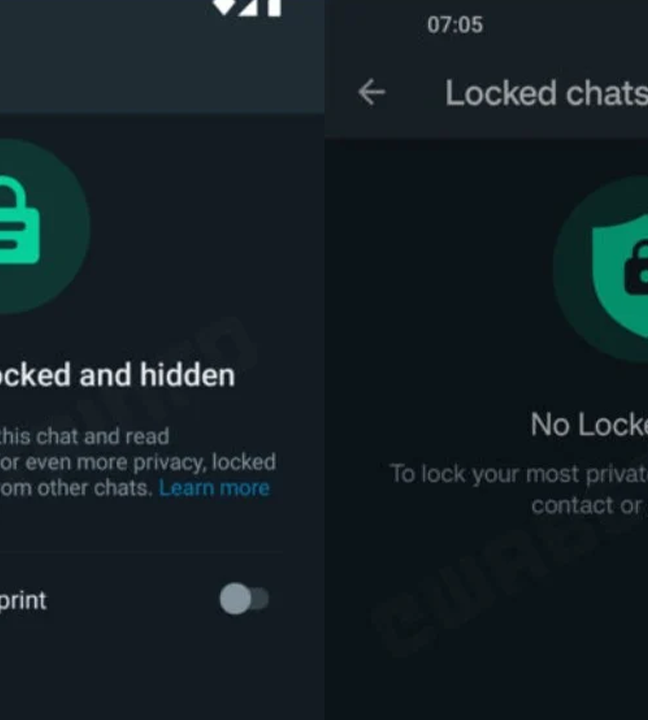The height and width of the screenshot is (720, 648).
Task: Tap the 'locked and hidden' heading
Action: tap(118, 375)
